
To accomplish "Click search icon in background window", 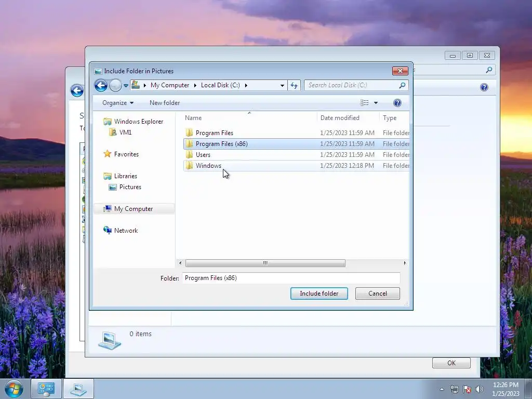I will click(x=489, y=70).
